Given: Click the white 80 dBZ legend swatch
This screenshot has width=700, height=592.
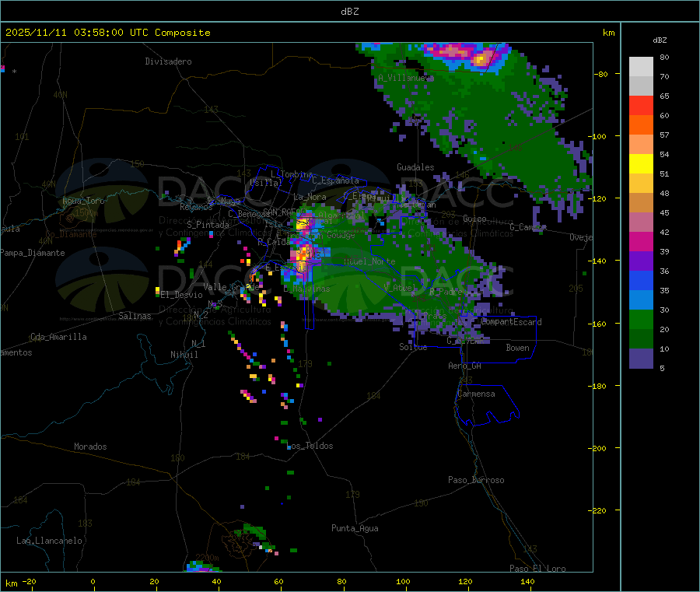Looking at the screenshot, I should click(x=641, y=67).
